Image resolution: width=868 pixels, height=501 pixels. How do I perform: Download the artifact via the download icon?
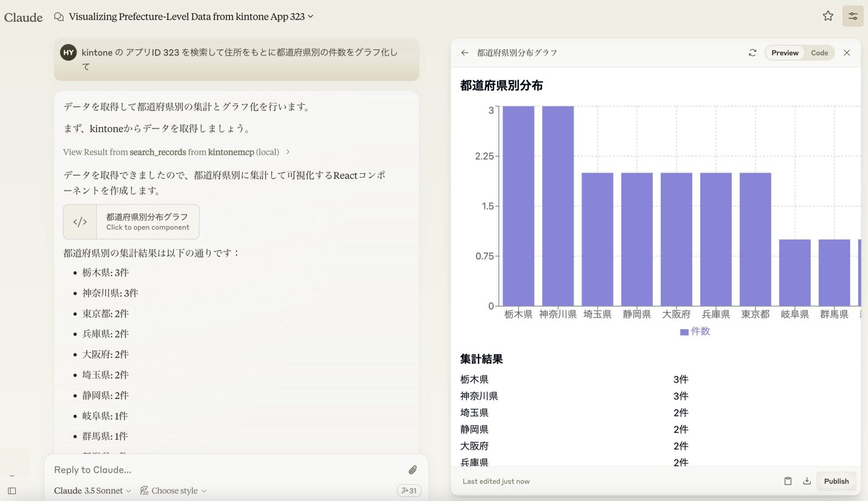click(806, 481)
